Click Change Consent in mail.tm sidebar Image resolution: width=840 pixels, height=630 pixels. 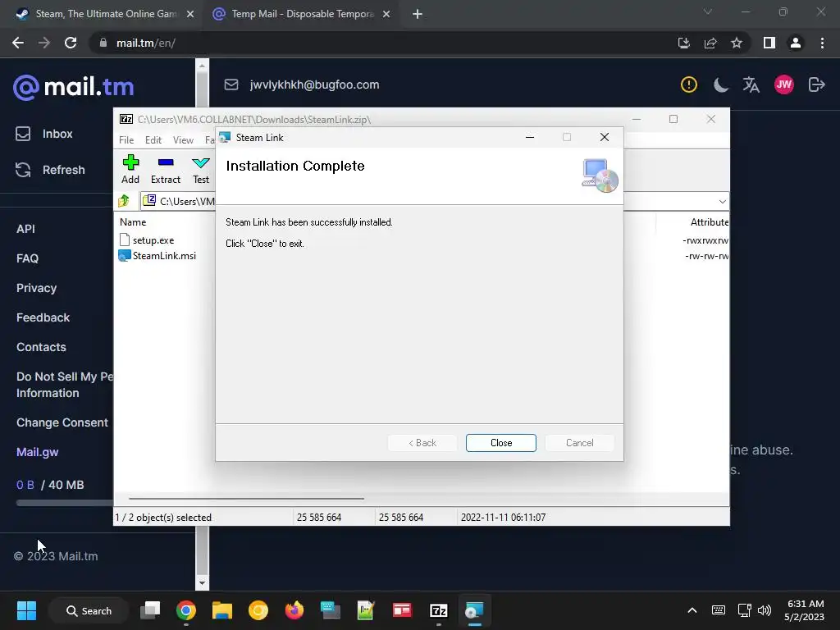pos(62,422)
